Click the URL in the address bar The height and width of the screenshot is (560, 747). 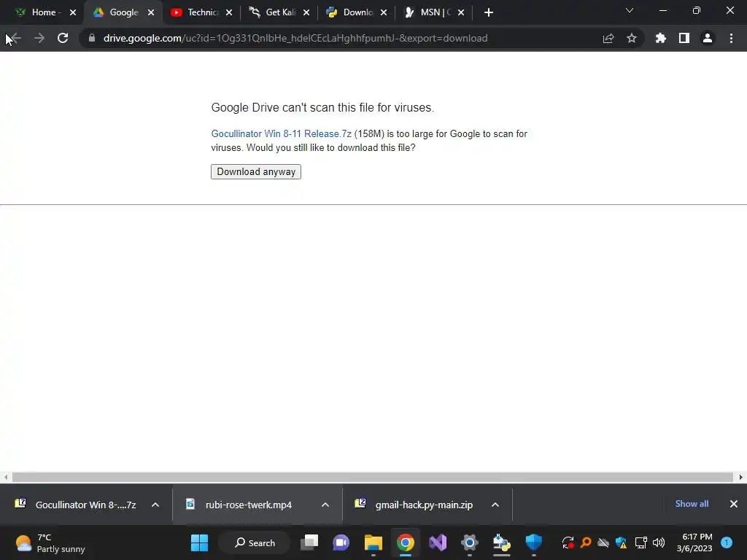coord(295,38)
